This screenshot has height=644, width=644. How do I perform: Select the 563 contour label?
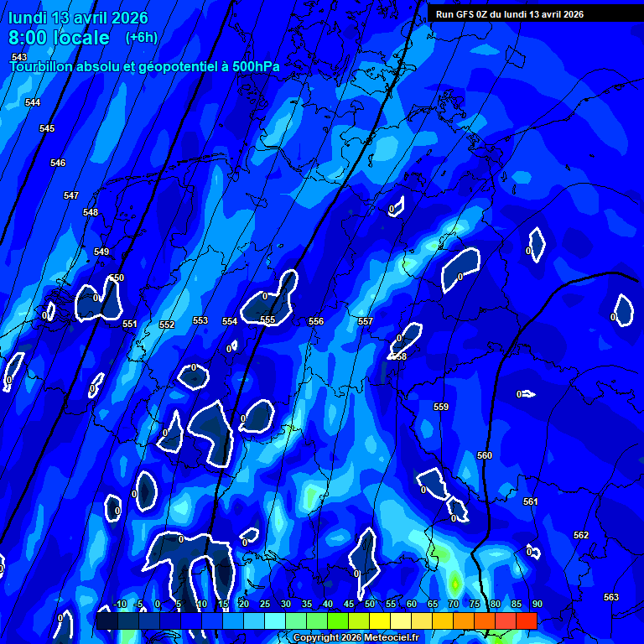click(611, 597)
